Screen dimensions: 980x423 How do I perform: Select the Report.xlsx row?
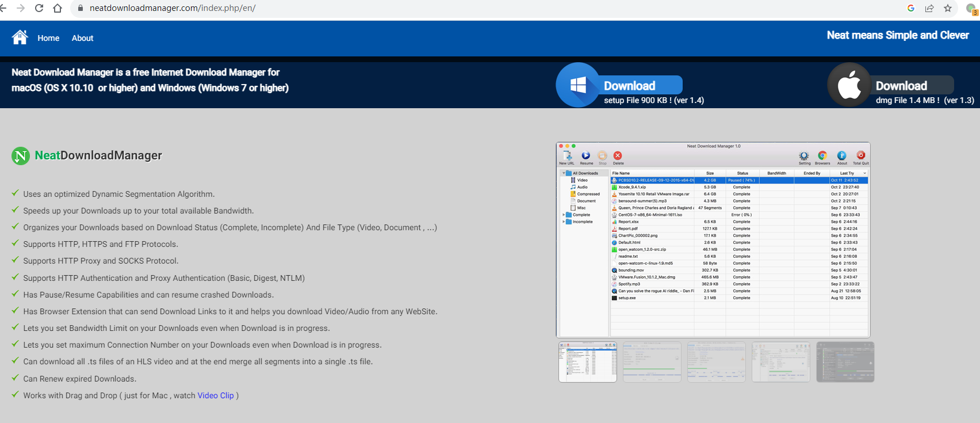click(x=739, y=222)
